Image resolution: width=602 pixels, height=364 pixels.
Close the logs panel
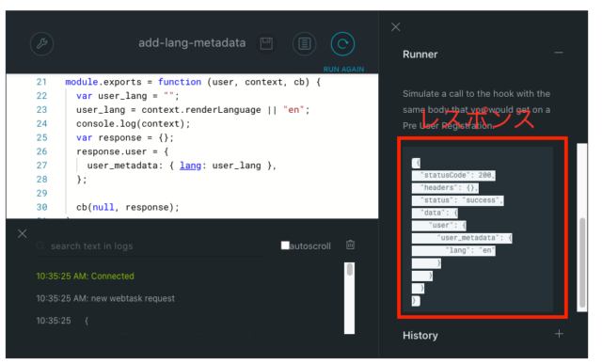coord(23,233)
